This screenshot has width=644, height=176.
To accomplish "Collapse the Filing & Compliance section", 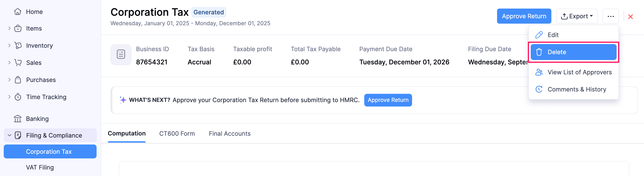I will pos(9,135).
